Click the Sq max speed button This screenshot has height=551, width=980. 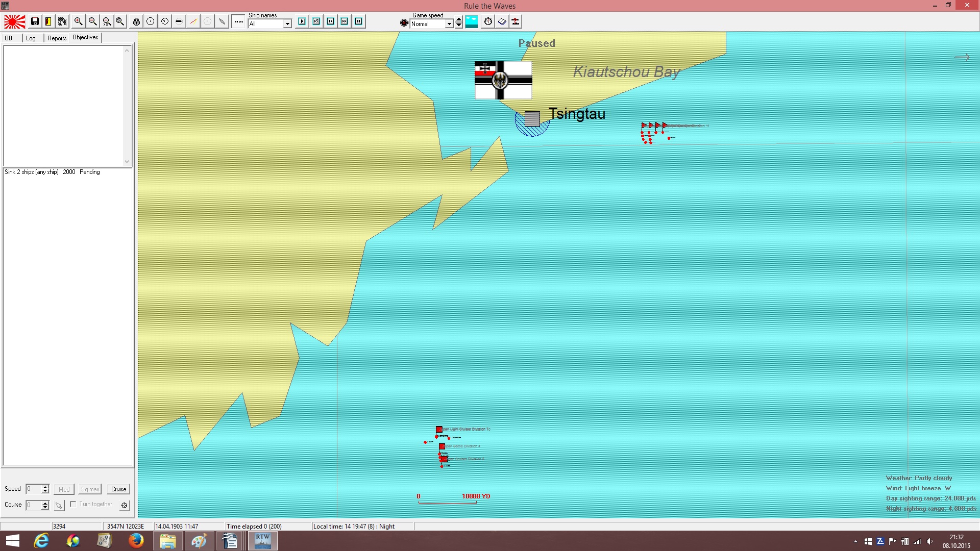point(90,489)
